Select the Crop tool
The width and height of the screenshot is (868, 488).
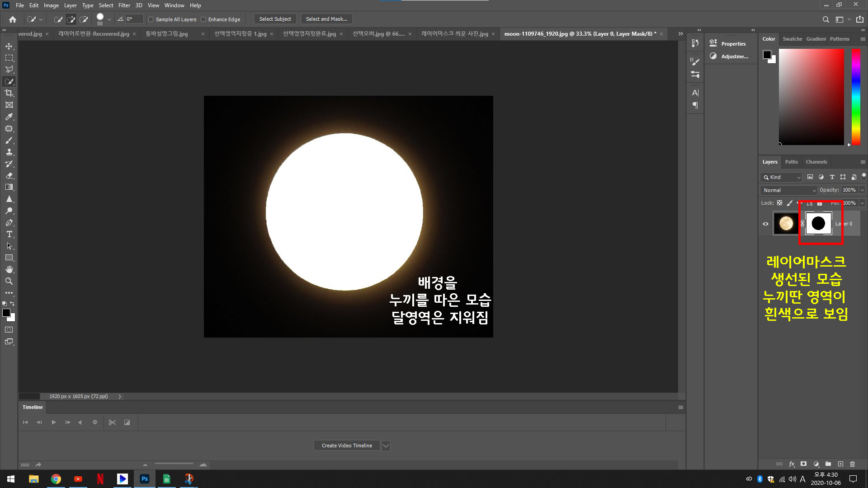pos(9,93)
